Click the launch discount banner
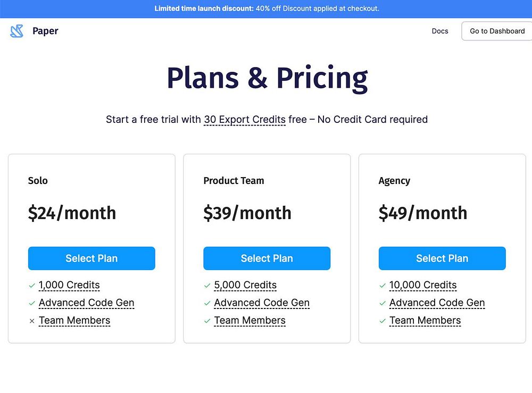Screen dimensions: 532x393 coord(266,9)
